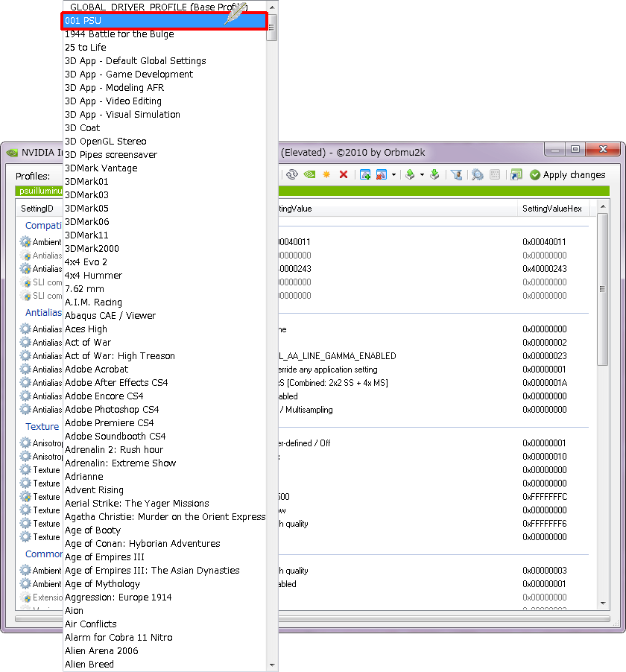Click the SettingID column header
This screenshot has height=672, width=626.
tap(37, 209)
